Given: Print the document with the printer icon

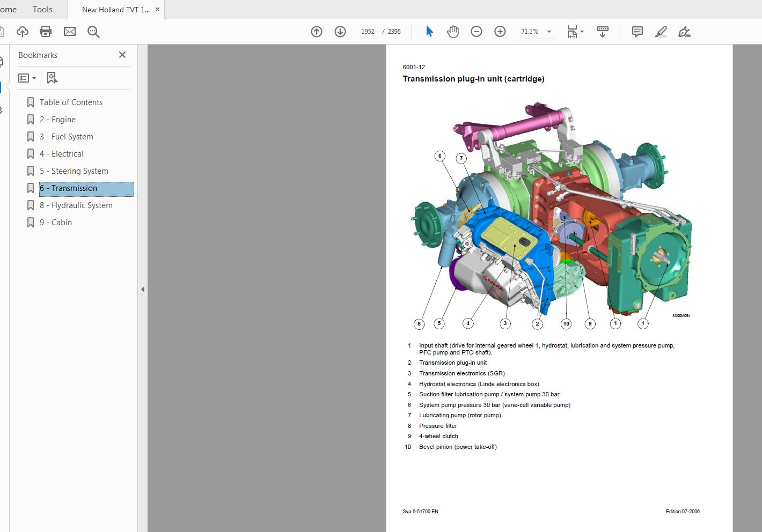Looking at the screenshot, I should (46, 32).
